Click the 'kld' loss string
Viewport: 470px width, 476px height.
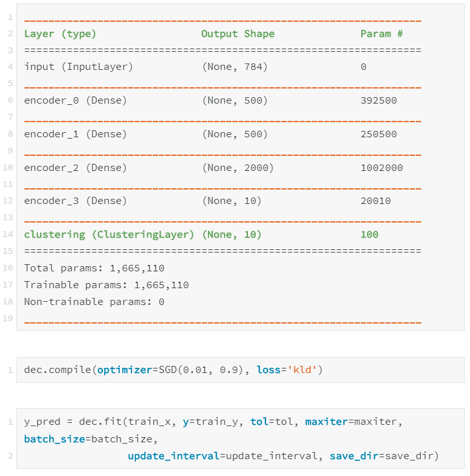pos(302,370)
